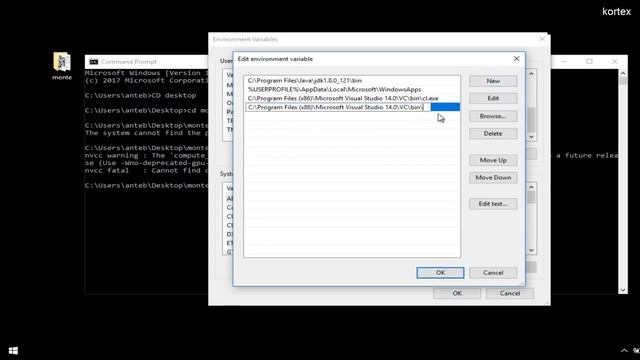
Task: Show hidden system tray icons
Action: click(624, 351)
